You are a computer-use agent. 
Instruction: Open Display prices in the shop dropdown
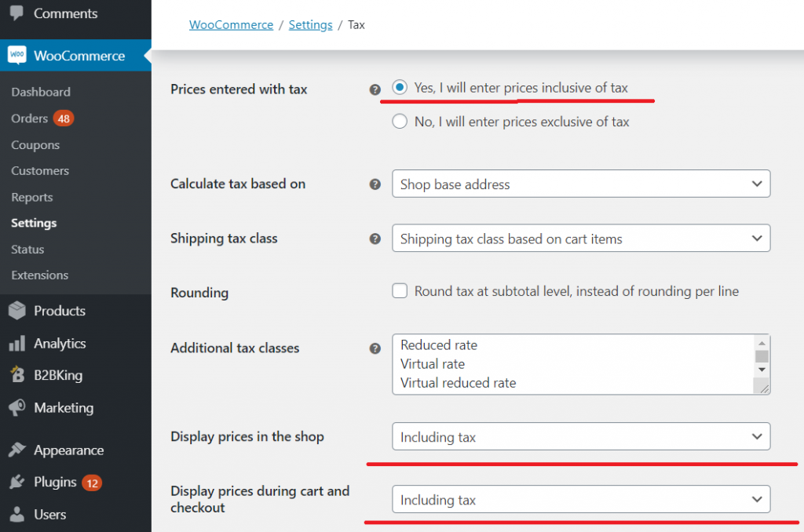click(x=581, y=436)
